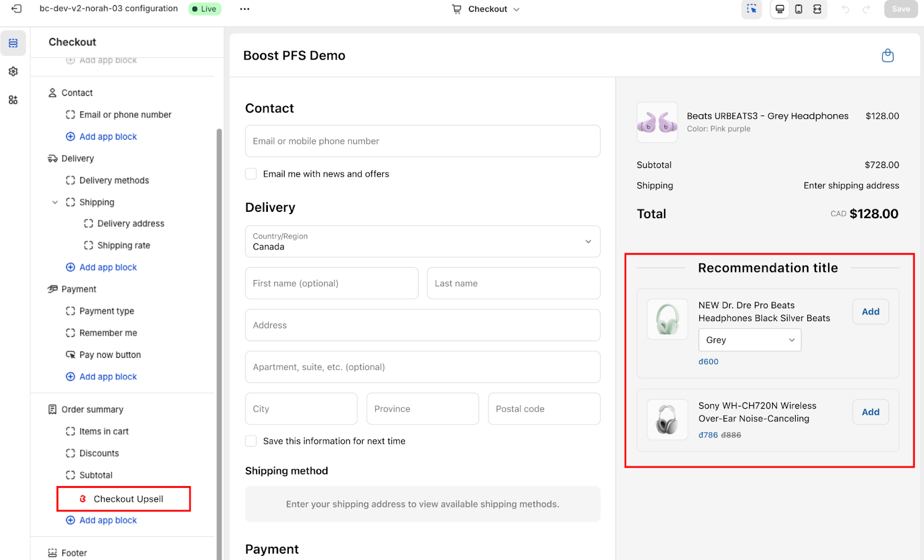Select Email or phone number block
The height and width of the screenshot is (560, 924).
click(125, 115)
